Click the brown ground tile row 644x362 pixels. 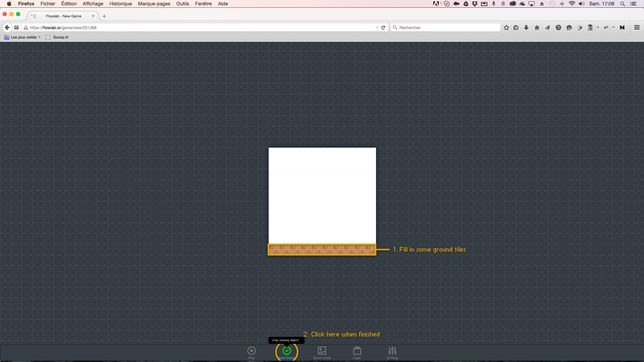322,250
